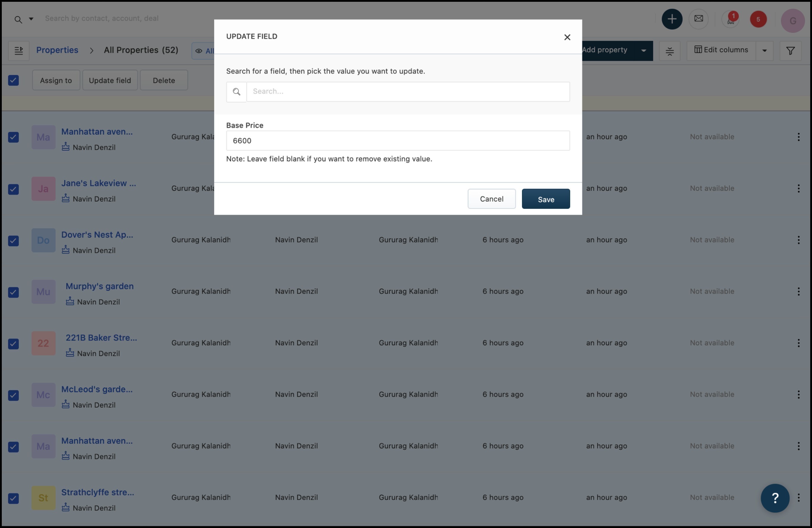Save the updated field value
Viewport: 812px width, 528px height.
545,199
